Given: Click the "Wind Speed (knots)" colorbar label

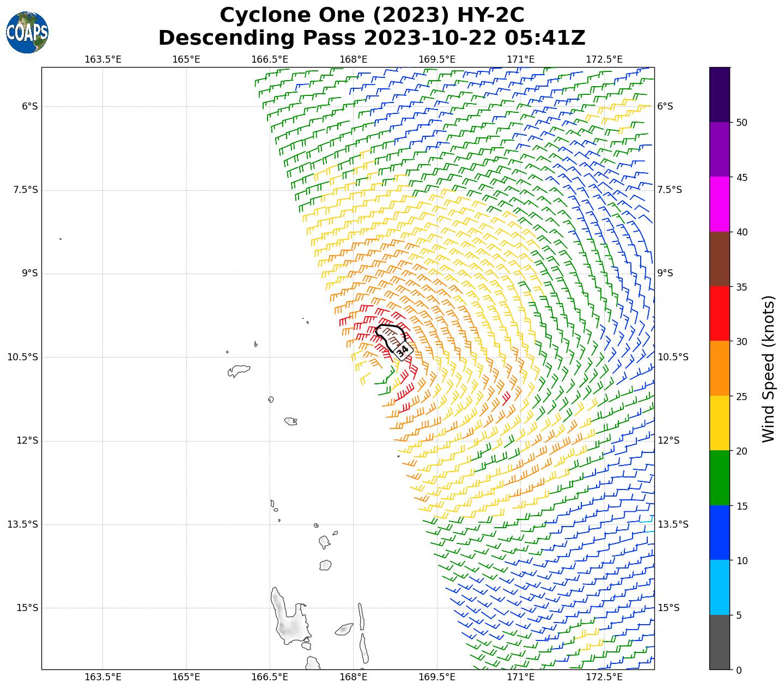Looking at the screenshot, I should [768, 368].
